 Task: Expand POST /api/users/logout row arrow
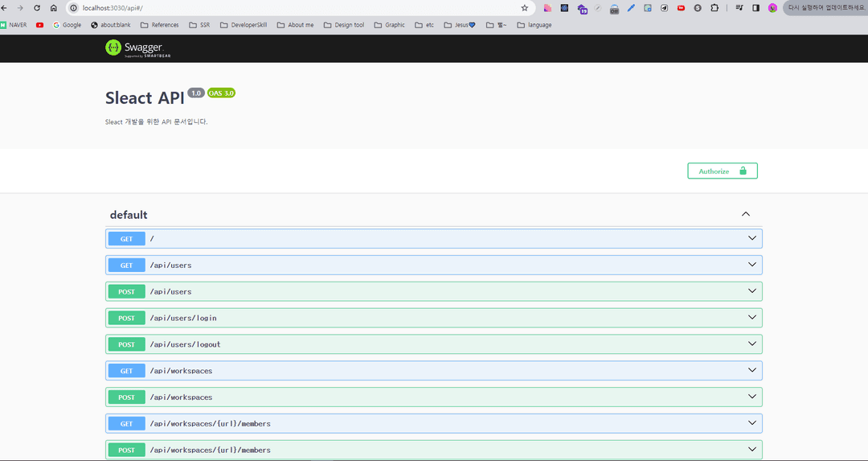[751, 344]
